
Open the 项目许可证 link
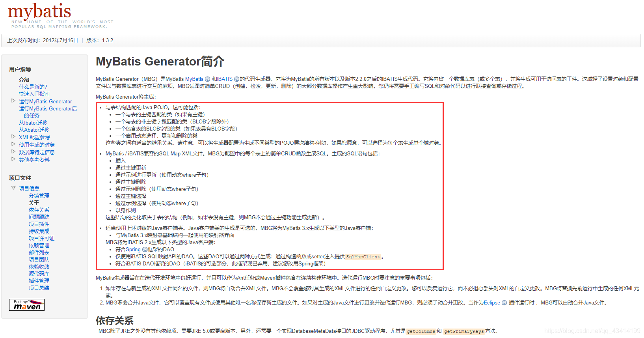42,238
